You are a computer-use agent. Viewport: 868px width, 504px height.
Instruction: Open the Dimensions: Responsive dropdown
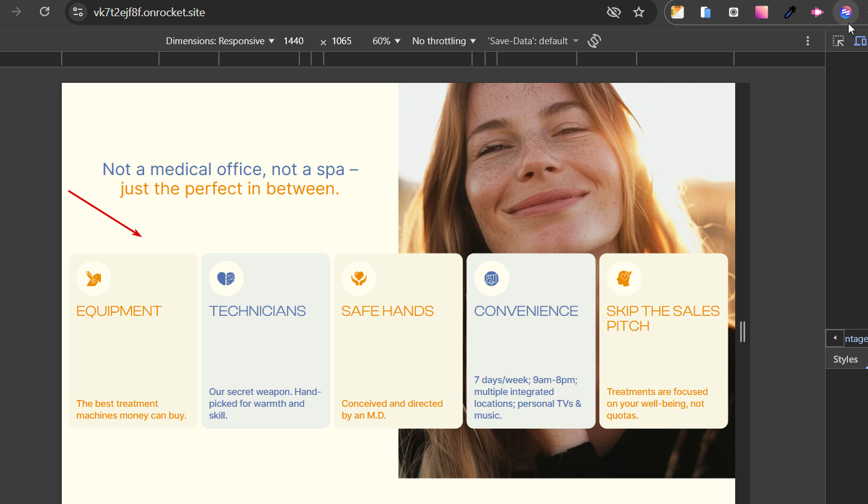tap(220, 41)
